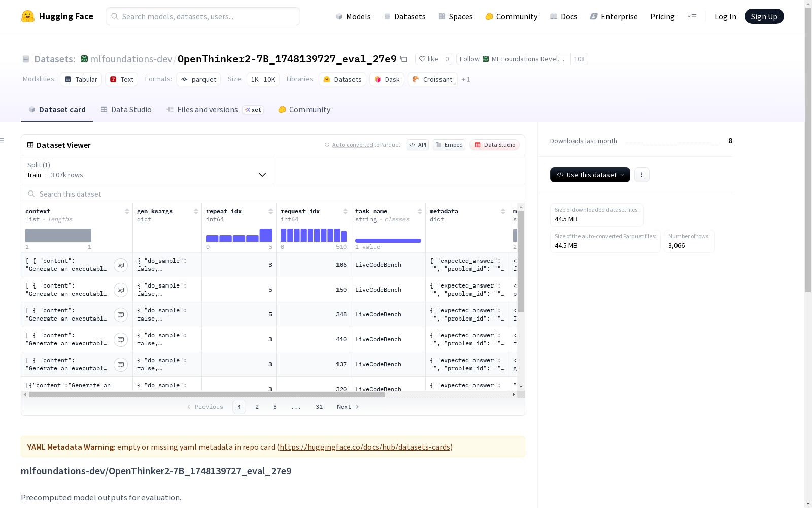Click the Log In link
This screenshot has height=508, width=812.
pos(725,16)
